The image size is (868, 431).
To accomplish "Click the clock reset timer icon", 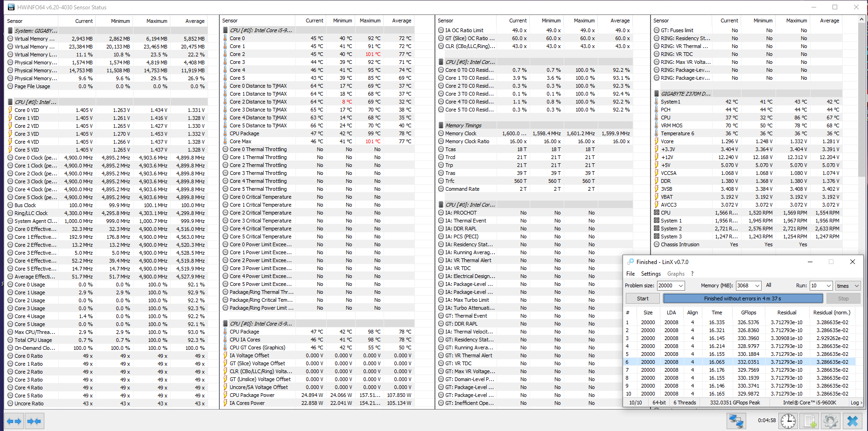I will click(788, 421).
